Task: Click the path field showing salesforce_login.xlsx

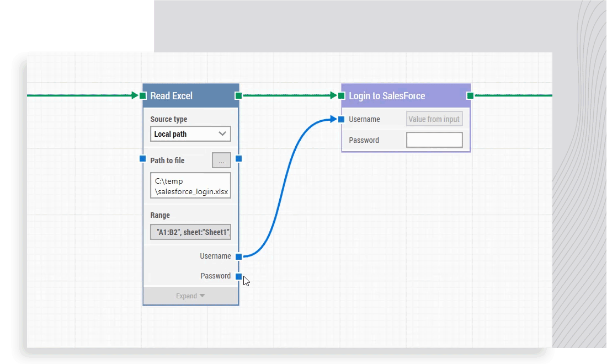Action: point(190,185)
